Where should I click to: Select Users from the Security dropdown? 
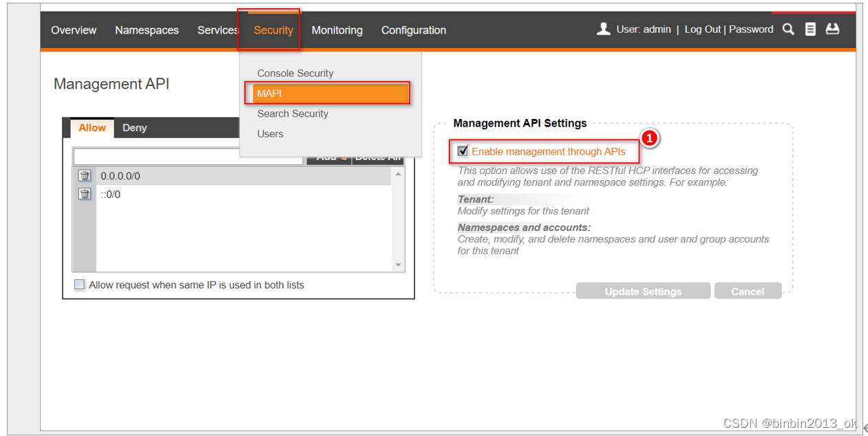(x=270, y=133)
